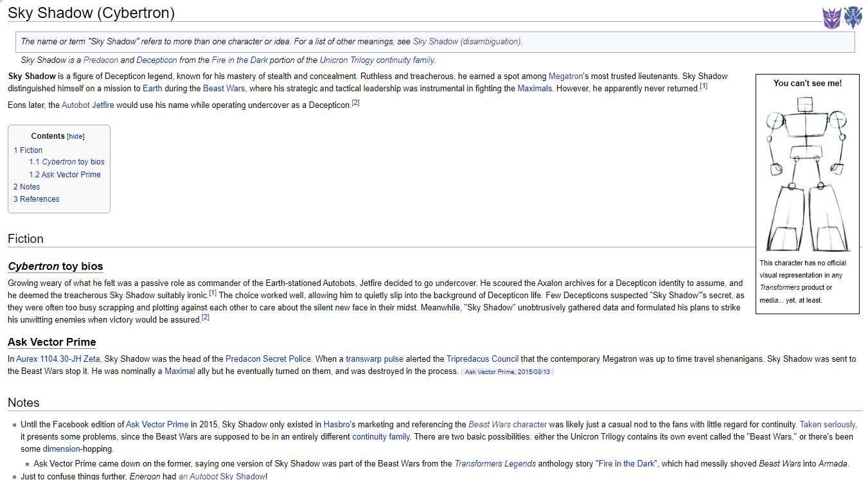Click reference [1] after 'never returned'
The height and width of the screenshot is (480, 868).
704,86
